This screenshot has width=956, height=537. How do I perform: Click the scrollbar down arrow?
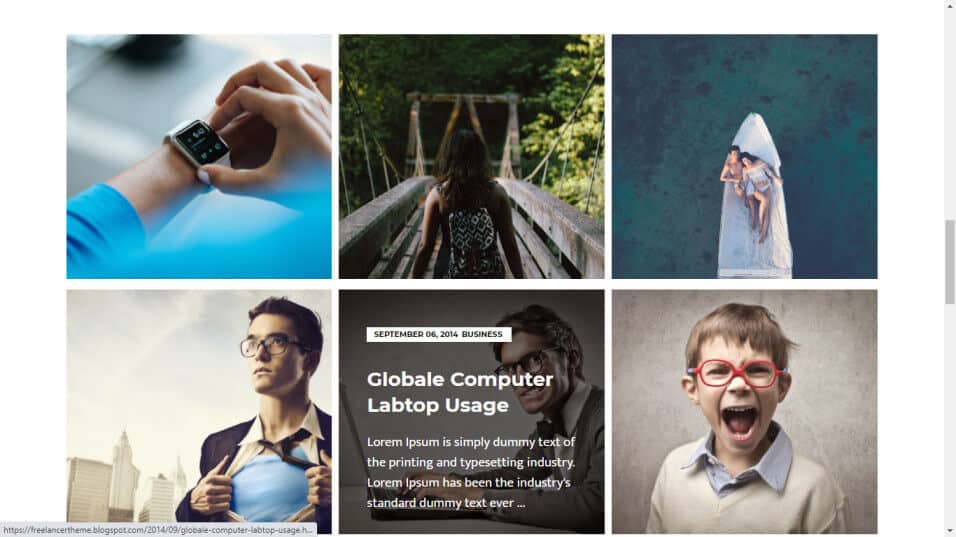(x=950, y=532)
